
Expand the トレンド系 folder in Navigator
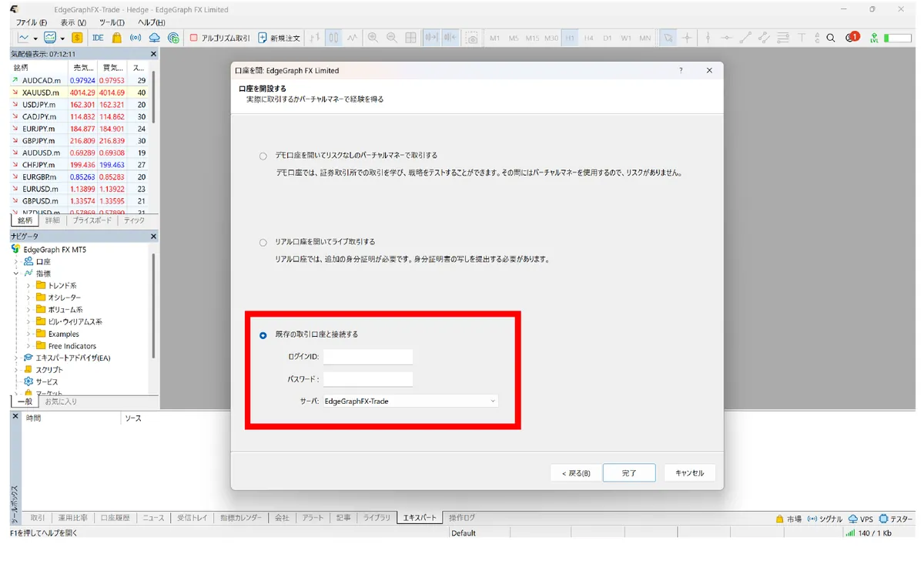point(28,285)
